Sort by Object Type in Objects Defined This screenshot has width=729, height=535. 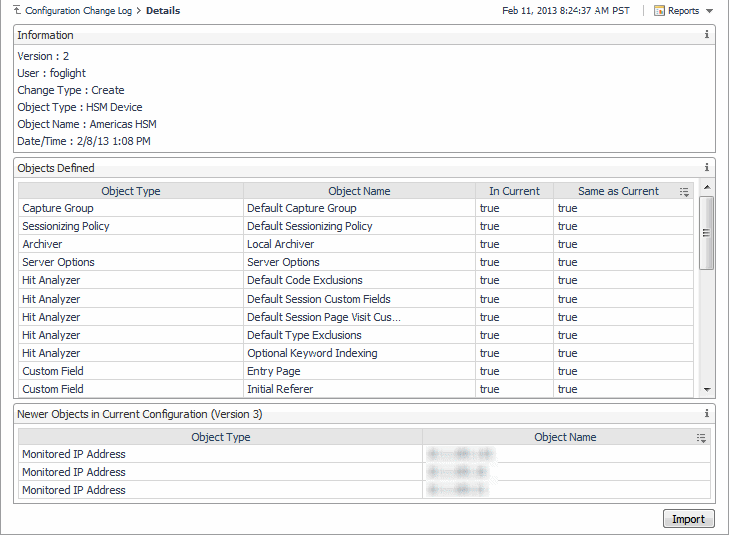[x=131, y=191]
